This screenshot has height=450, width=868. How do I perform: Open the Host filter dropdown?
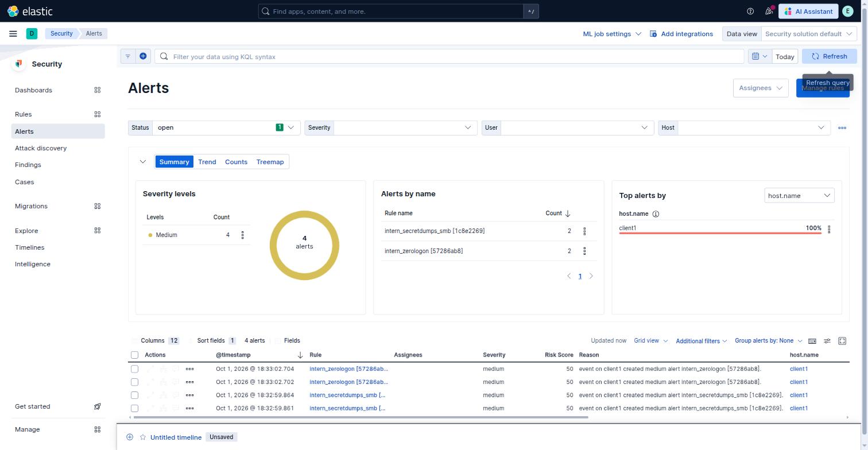point(754,127)
